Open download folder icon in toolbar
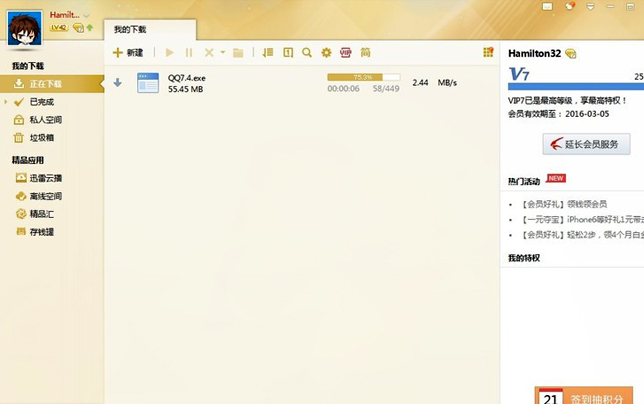644x404 pixels. pyautogui.click(x=238, y=53)
